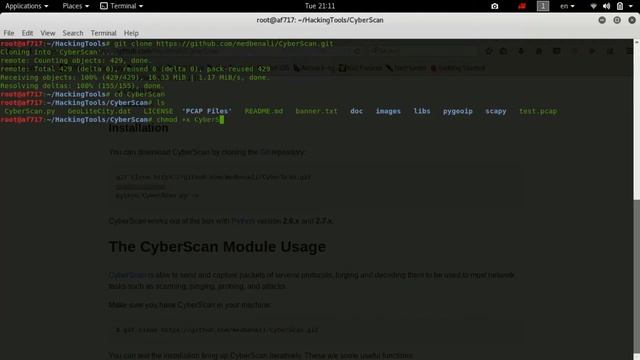Image resolution: width=640 pixels, height=360 pixels.
Task: Click 'PCAP Files' directory in ls output
Action: 207,111
